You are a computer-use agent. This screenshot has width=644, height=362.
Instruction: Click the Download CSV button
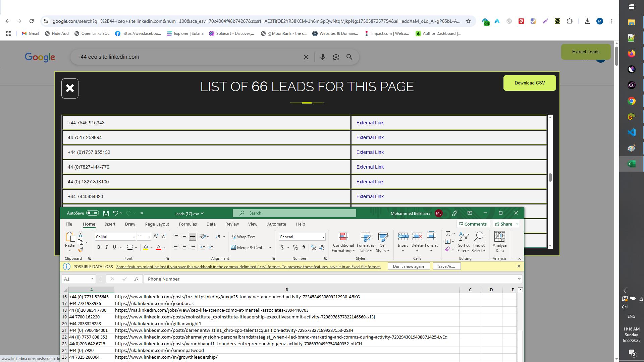point(529,83)
